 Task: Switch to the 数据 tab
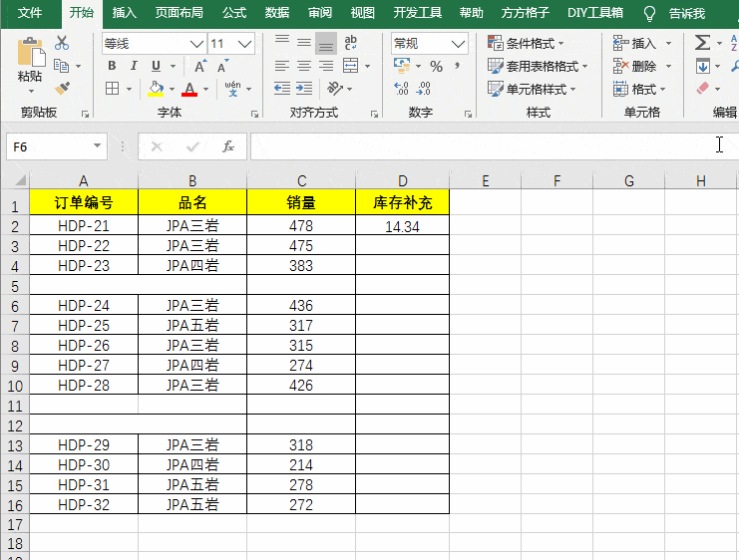pyautogui.click(x=276, y=13)
